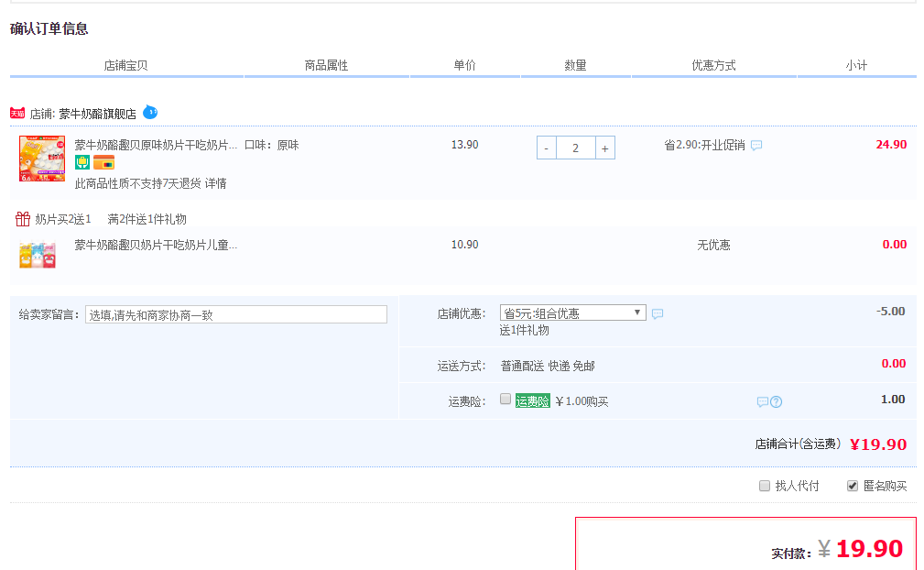Click the ￥1.00购买 insurance text
This screenshot has height=570, width=924.
[582, 401]
